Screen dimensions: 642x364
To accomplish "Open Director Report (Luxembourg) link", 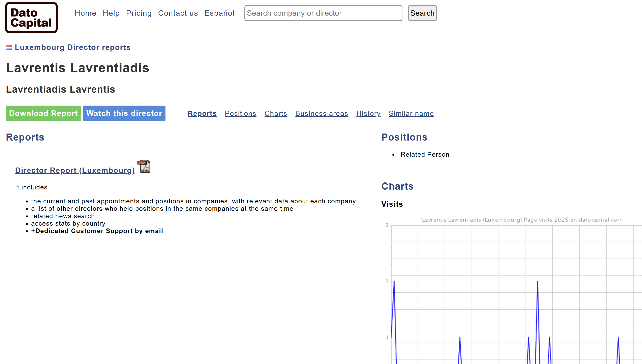I will (x=75, y=170).
